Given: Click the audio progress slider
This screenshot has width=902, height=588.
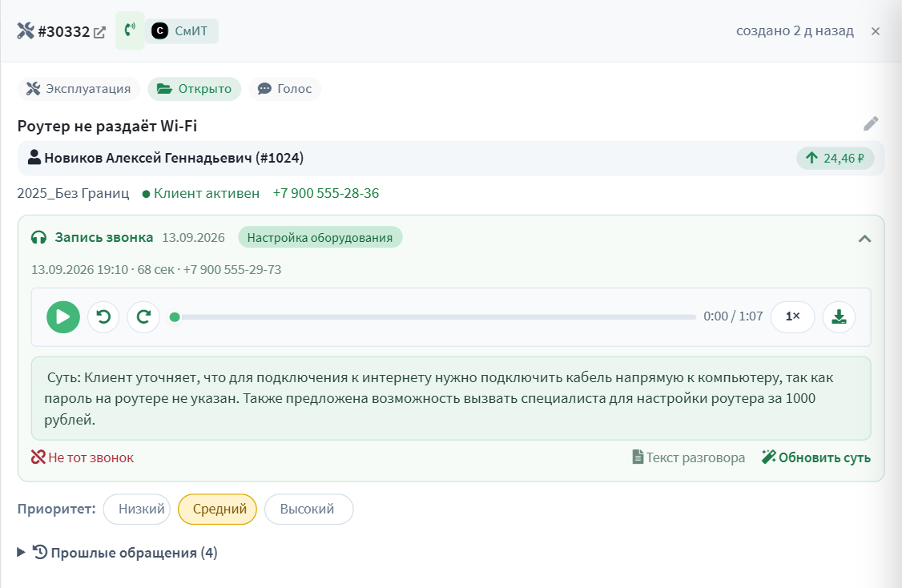Looking at the screenshot, I should click(x=433, y=317).
